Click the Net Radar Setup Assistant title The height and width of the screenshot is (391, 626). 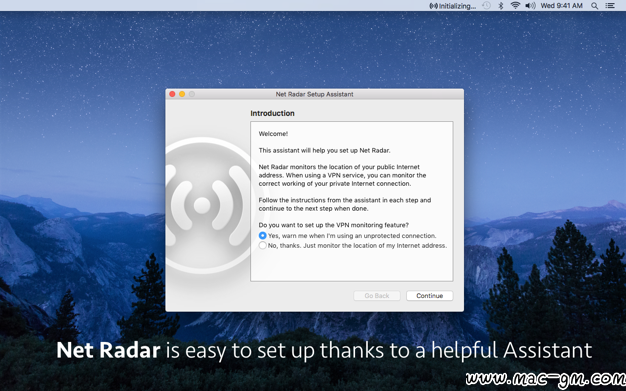point(315,94)
